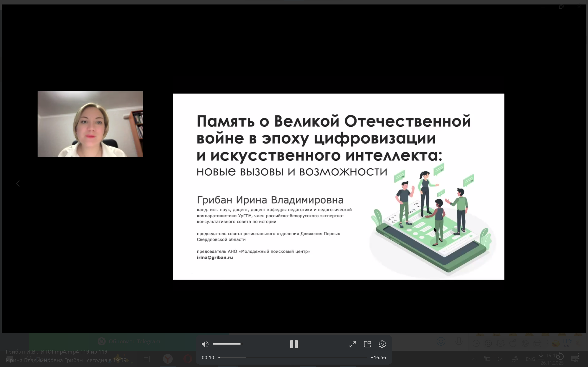Viewport: 588px width, 367px height.
Task: Open picture-in-picture mode icon
Action: (367, 344)
